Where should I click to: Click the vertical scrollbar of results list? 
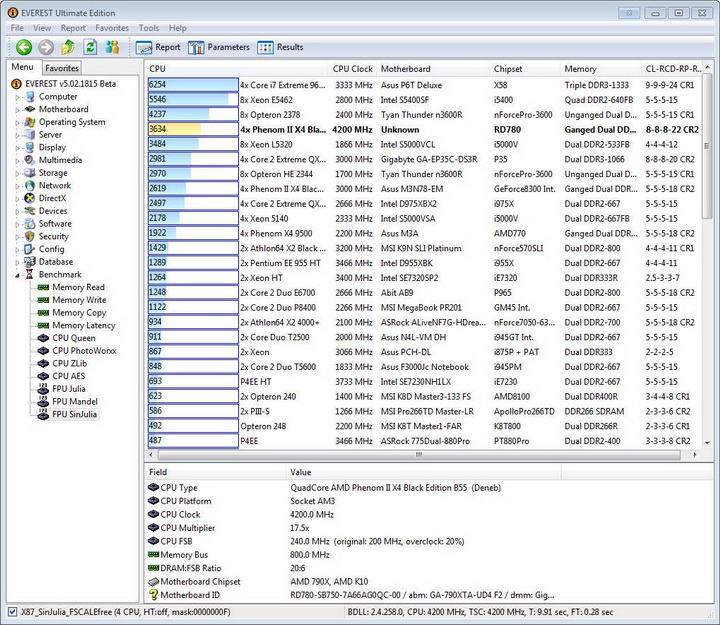click(x=707, y=147)
